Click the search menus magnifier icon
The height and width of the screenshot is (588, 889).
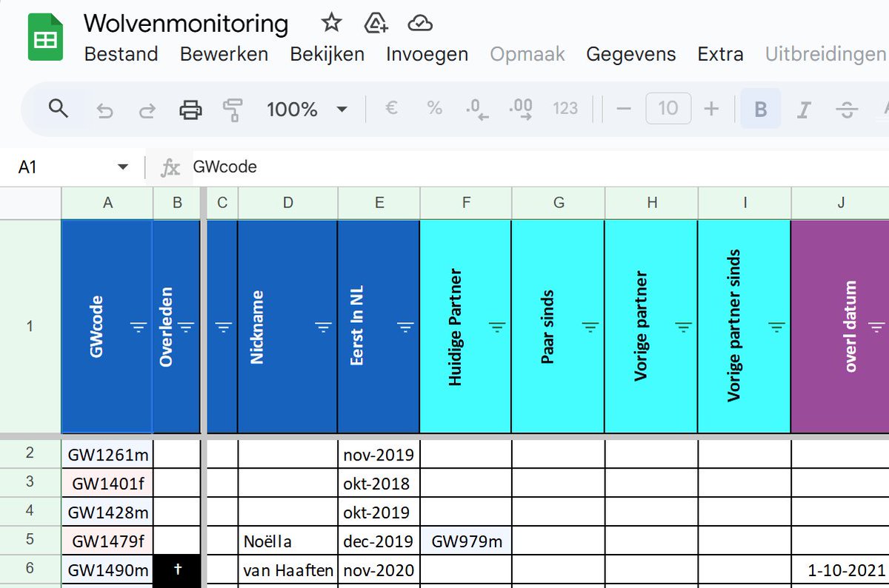pos(59,110)
